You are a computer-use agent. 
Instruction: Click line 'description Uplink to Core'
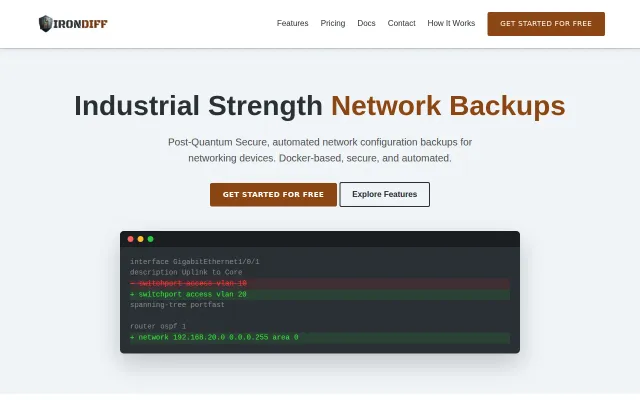point(186,272)
